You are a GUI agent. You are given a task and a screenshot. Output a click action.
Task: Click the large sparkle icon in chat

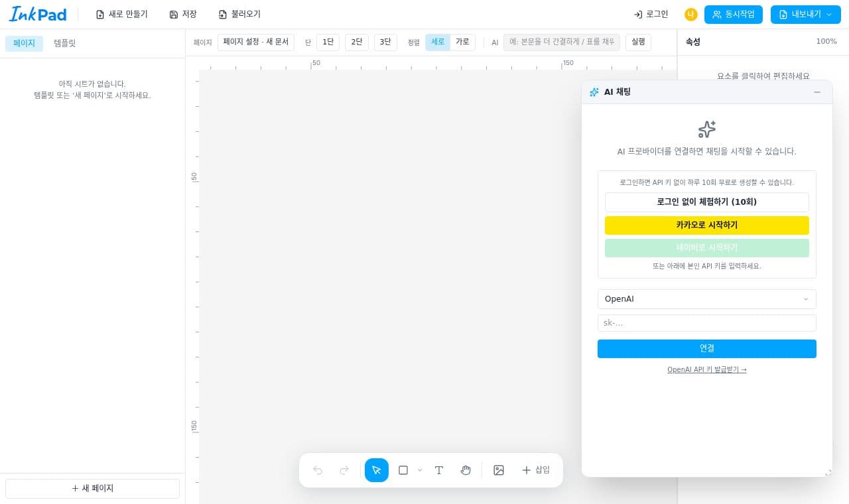(707, 129)
